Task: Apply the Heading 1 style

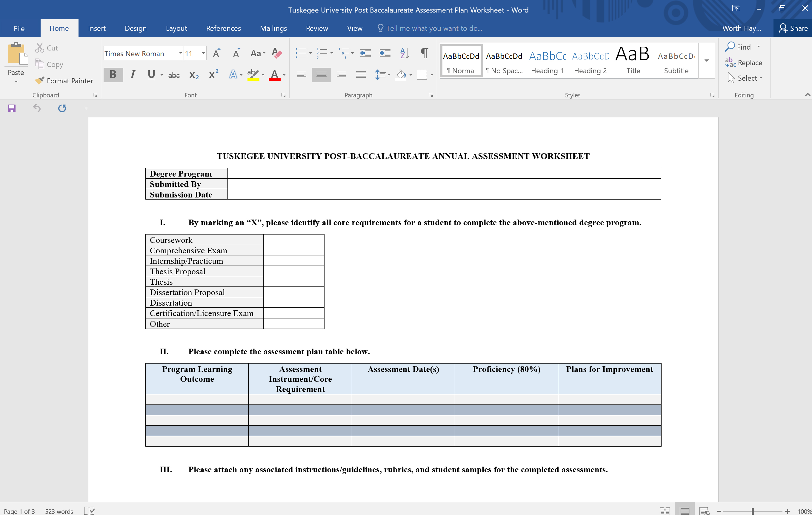Action: click(547, 60)
